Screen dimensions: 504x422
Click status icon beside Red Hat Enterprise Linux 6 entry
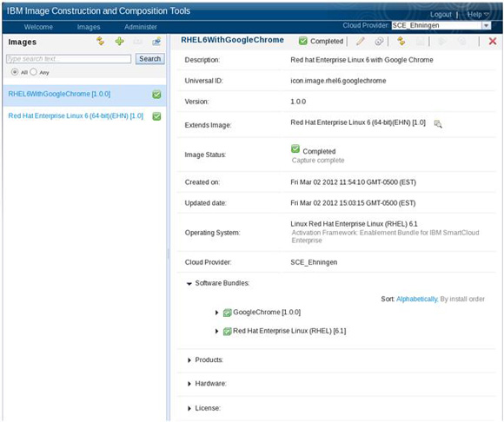point(156,116)
